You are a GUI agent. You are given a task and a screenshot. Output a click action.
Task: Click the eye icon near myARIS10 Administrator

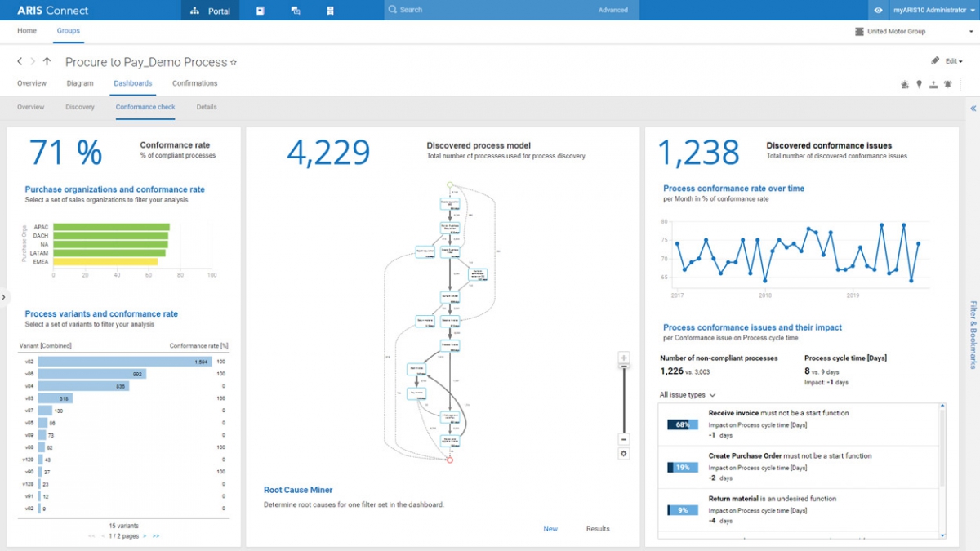[x=880, y=10]
